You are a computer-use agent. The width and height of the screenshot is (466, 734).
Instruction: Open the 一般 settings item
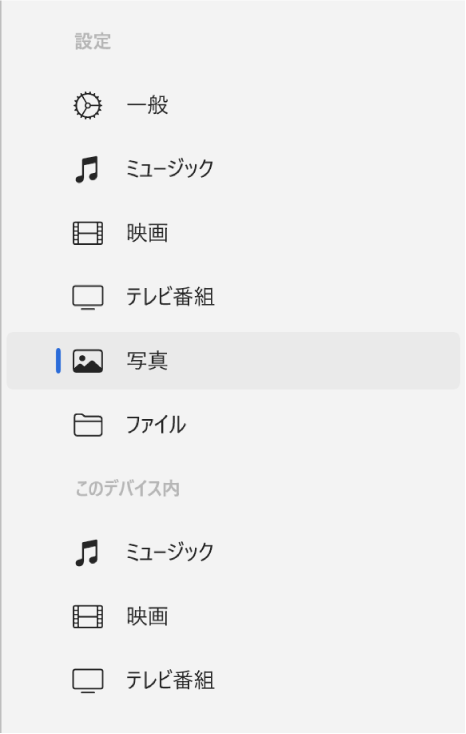233,105
